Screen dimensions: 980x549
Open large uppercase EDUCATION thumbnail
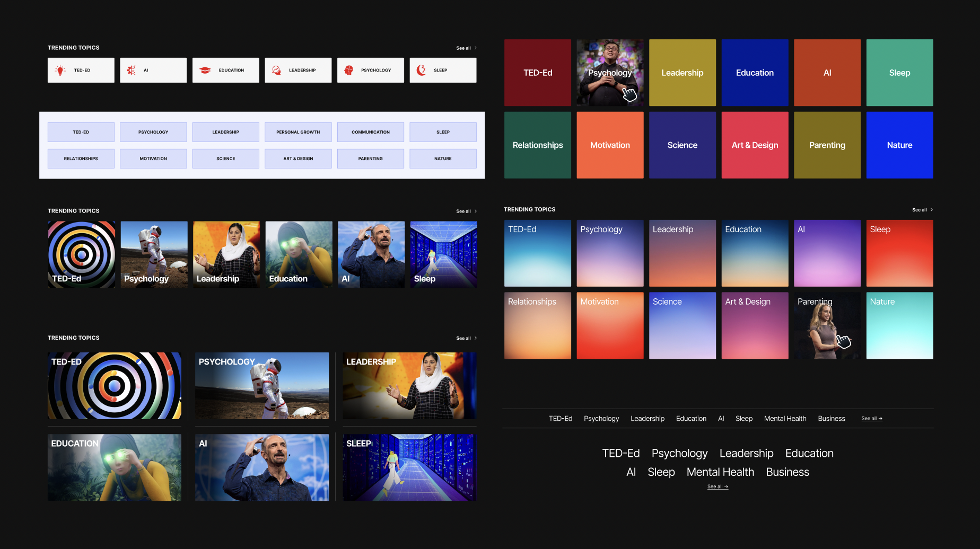[115, 467]
